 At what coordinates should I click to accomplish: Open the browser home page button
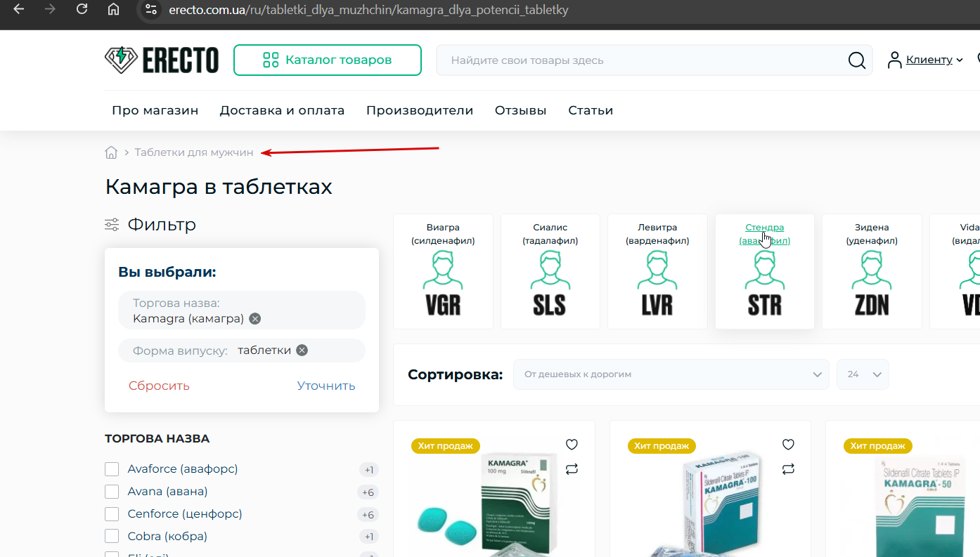pos(113,10)
